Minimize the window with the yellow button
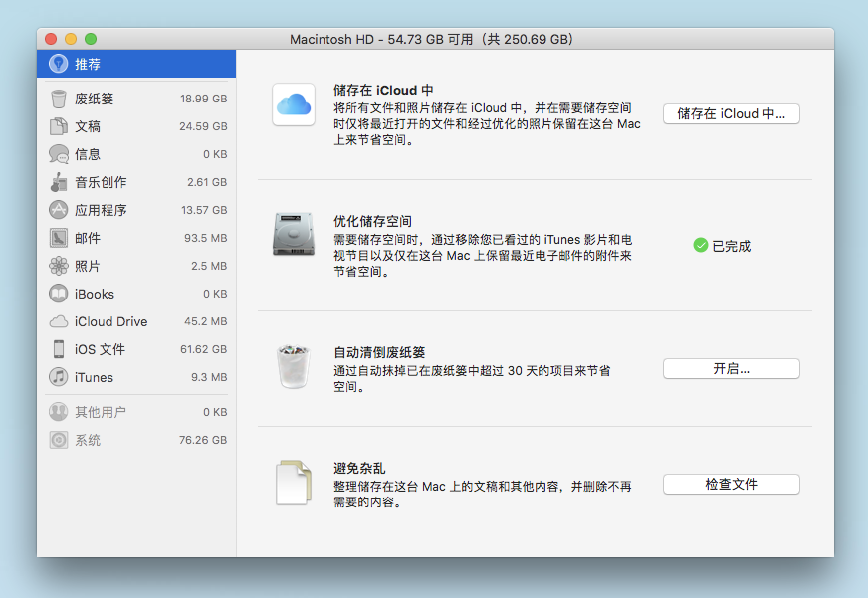The image size is (868, 598). (x=71, y=39)
